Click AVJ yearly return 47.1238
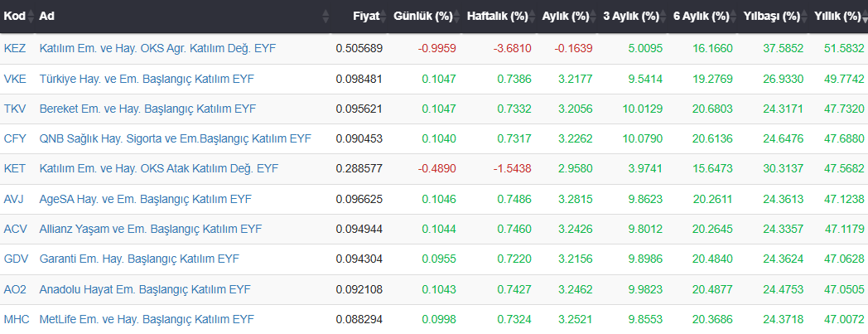 click(x=844, y=198)
